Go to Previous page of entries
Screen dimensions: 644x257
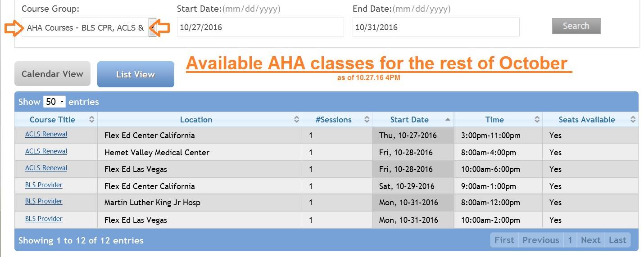pos(540,240)
